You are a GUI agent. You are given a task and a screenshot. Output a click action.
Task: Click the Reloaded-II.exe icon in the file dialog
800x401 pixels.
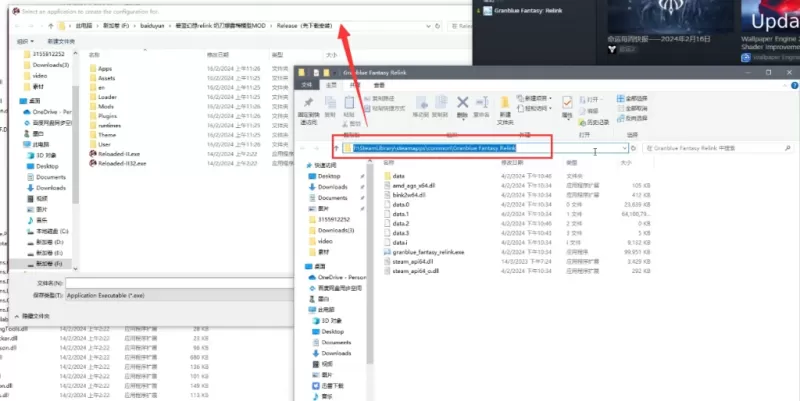tap(93, 154)
